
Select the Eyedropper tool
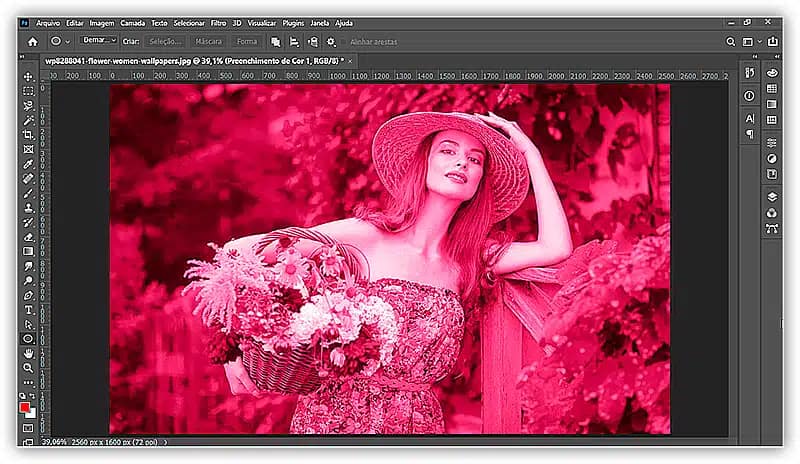[28, 164]
